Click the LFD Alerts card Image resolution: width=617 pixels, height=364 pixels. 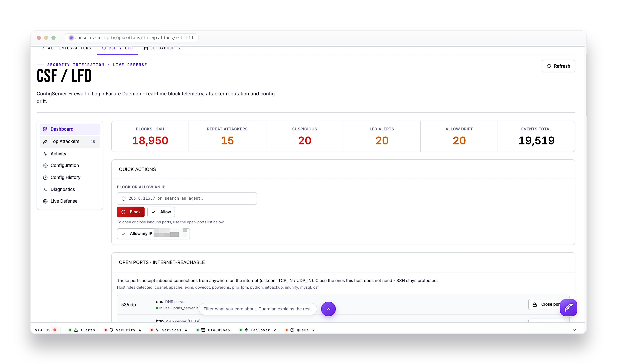click(x=382, y=136)
